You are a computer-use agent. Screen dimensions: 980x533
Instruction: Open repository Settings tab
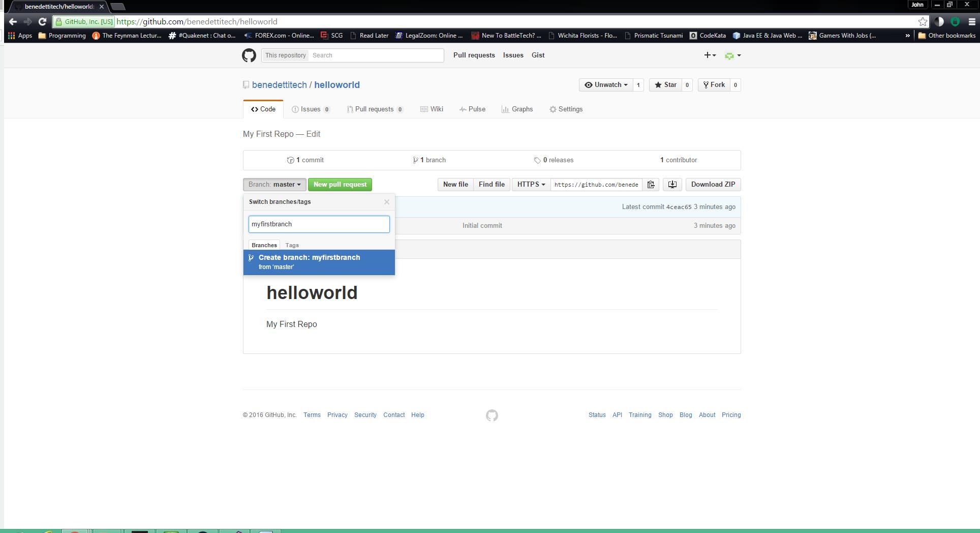point(566,109)
